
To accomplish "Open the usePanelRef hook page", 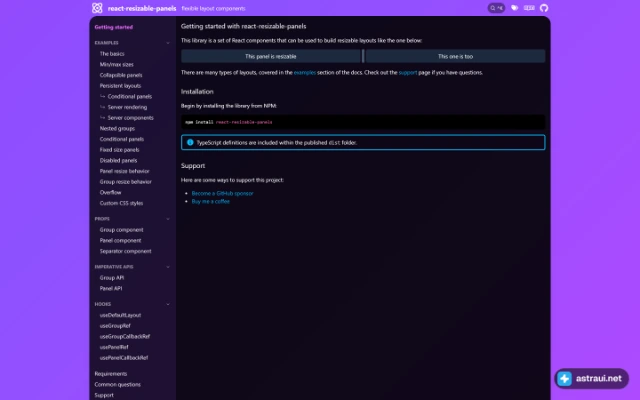I will click(114, 347).
